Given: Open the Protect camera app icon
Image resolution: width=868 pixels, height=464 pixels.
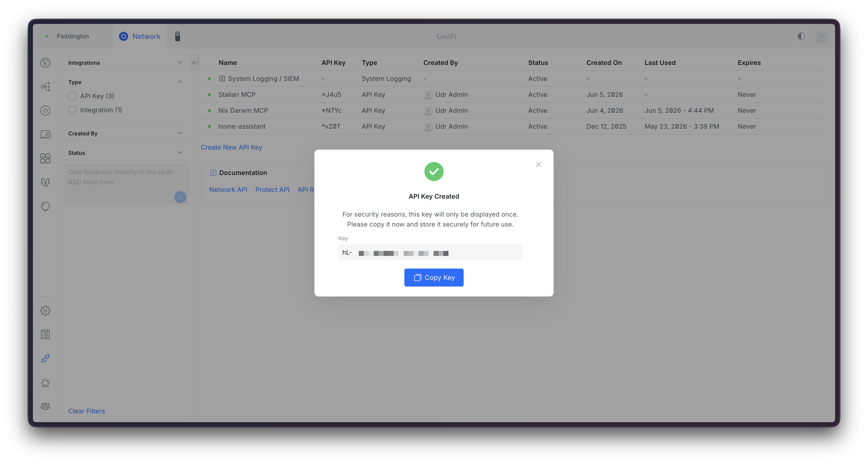Looking at the screenshot, I should click(178, 36).
